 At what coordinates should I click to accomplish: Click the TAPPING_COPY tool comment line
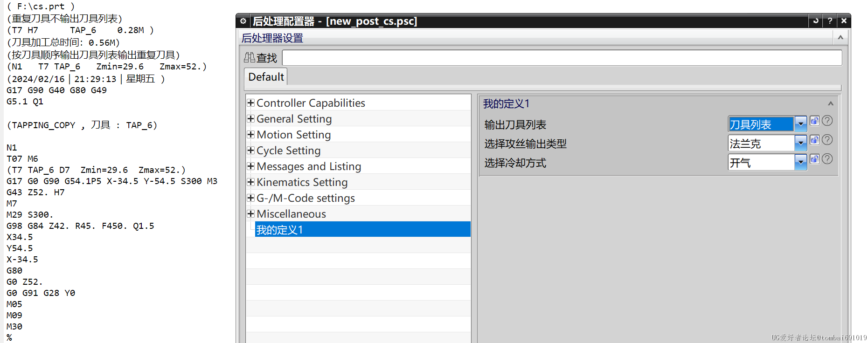(82, 125)
